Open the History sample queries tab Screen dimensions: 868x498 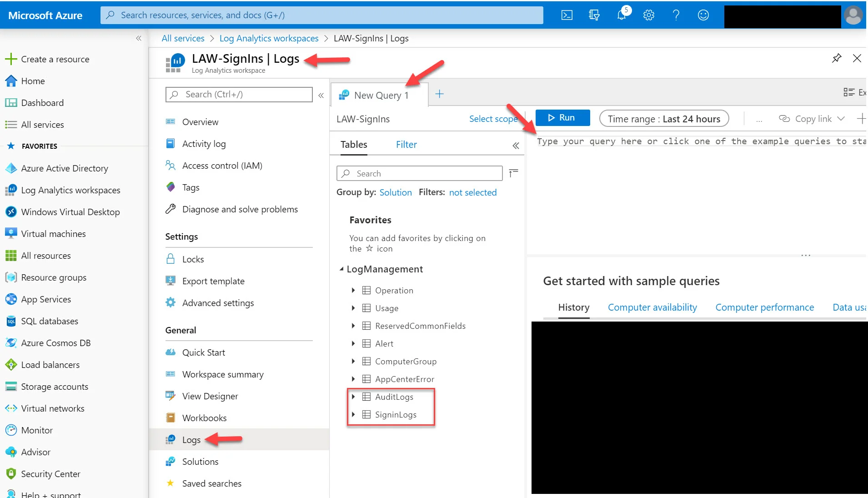(574, 307)
